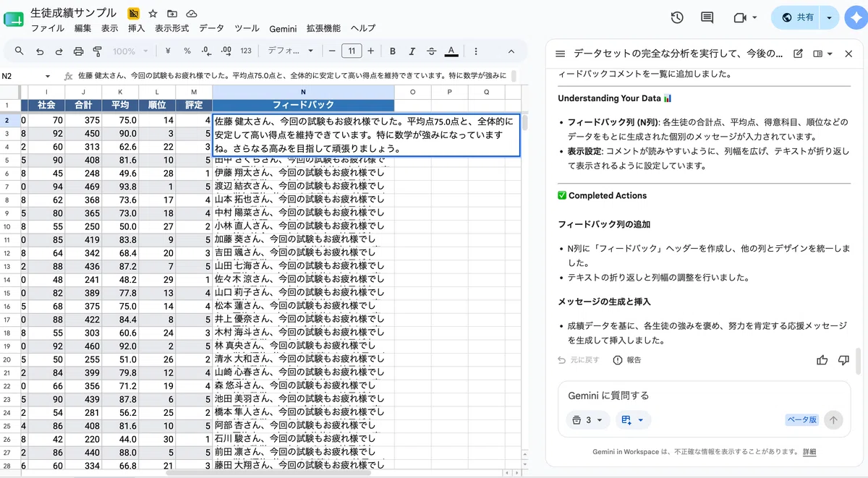Check the cloud save status icon
Screen dimensions: 868x478
pyautogui.click(x=192, y=14)
